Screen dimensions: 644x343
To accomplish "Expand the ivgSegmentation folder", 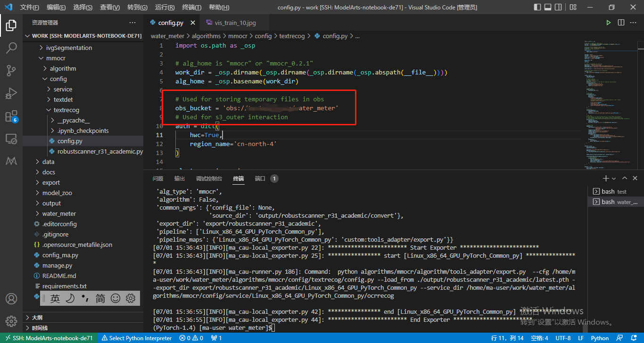I will click(83, 48).
